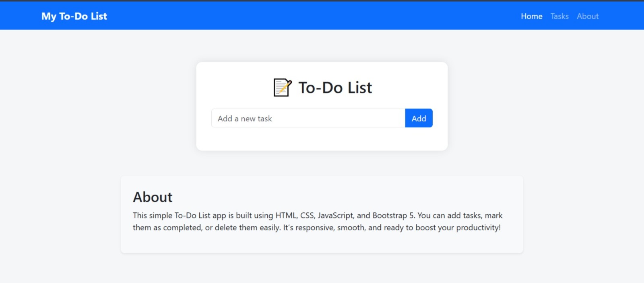Image resolution: width=644 pixels, height=283 pixels.
Task: Click the word HTML in About text
Action: click(x=286, y=215)
